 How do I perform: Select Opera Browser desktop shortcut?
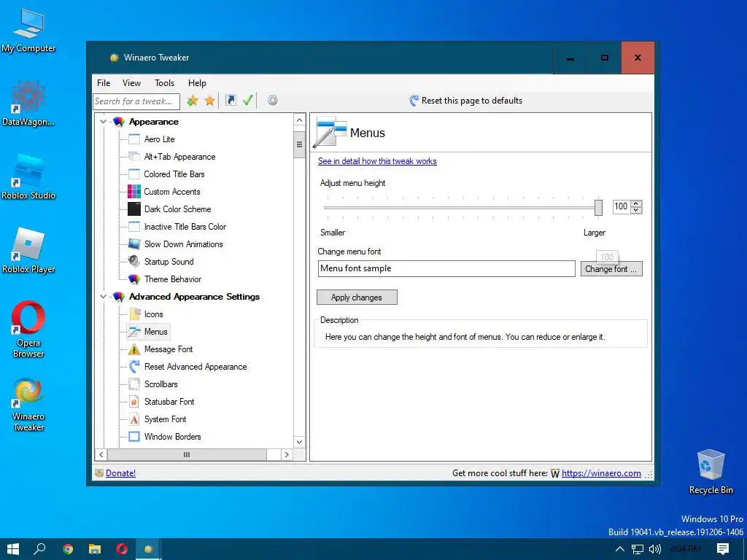pos(28,329)
